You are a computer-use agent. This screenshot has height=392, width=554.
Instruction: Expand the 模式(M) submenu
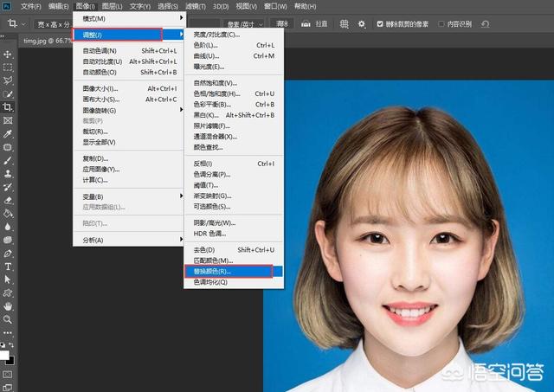[128, 18]
